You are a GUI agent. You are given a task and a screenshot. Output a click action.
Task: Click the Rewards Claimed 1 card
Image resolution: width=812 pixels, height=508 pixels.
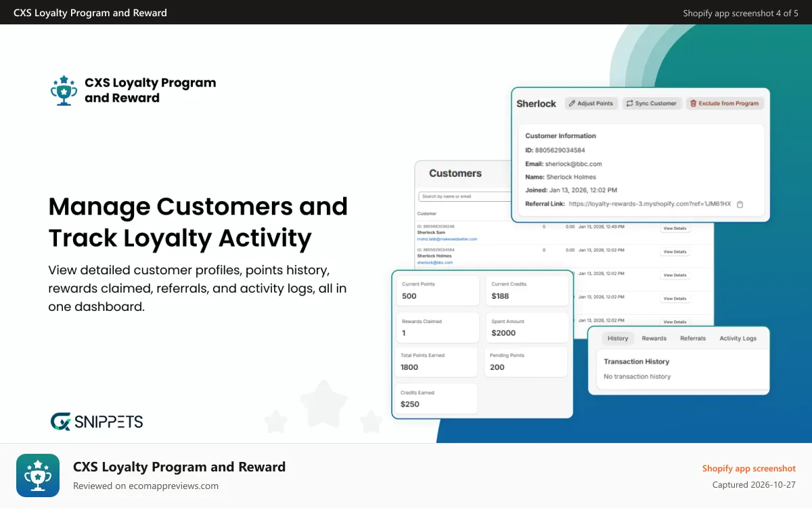pos(437,328)
